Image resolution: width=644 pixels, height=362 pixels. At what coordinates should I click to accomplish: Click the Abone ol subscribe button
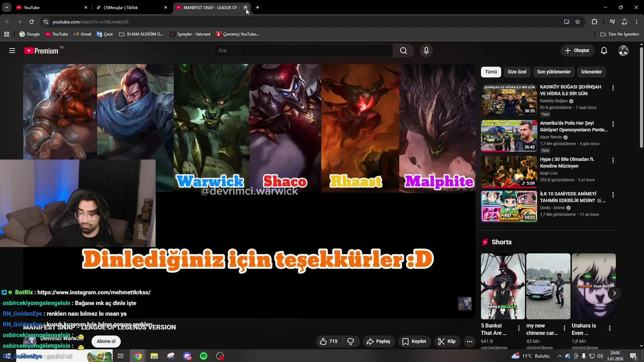coord(106,341)
